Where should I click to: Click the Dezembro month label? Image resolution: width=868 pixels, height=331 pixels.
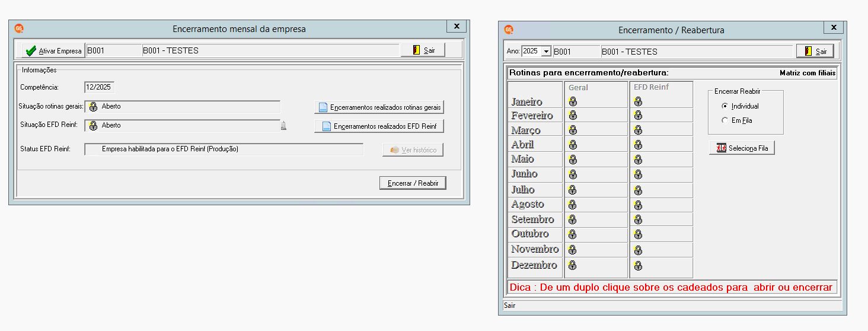[534, 265]
